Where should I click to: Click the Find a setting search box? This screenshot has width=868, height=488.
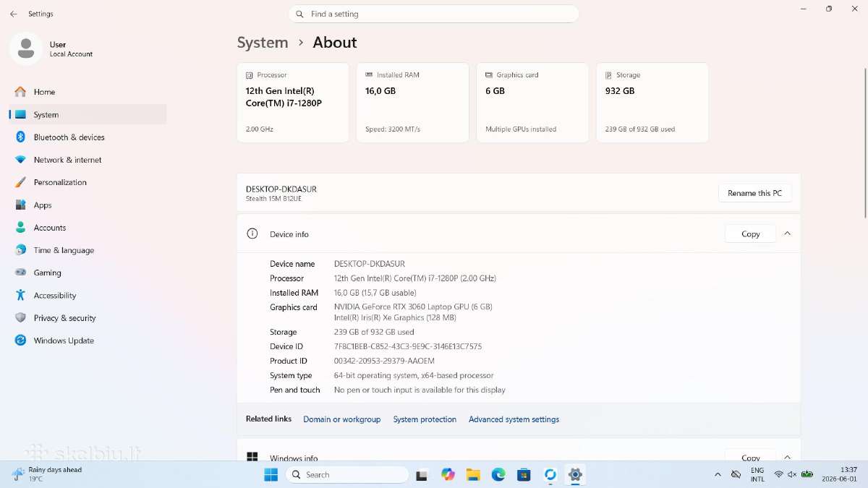pos(434,14)
